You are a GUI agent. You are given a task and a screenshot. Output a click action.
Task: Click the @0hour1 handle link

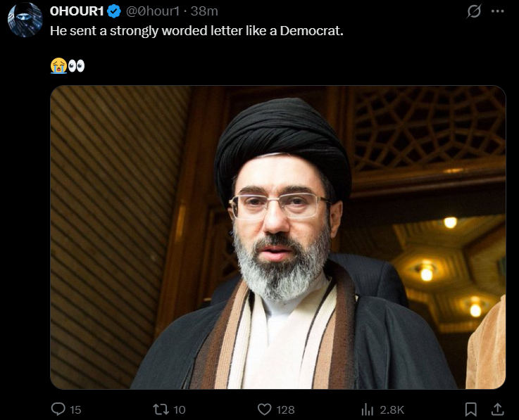coord(153,11)
